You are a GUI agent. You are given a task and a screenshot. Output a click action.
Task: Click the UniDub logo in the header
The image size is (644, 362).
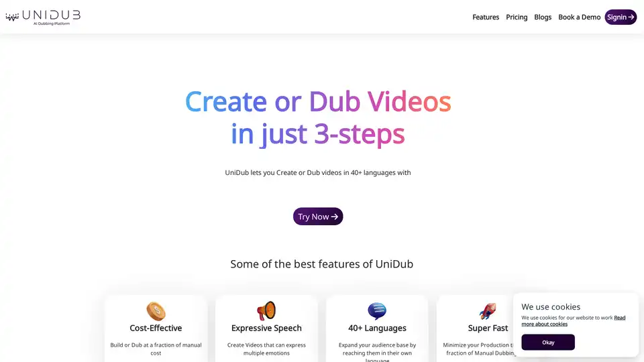tap(43, 17)
